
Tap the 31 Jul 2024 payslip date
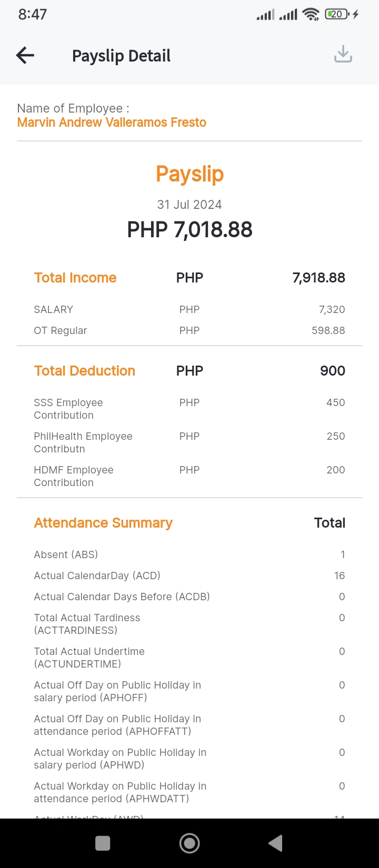tap(189, 205)
